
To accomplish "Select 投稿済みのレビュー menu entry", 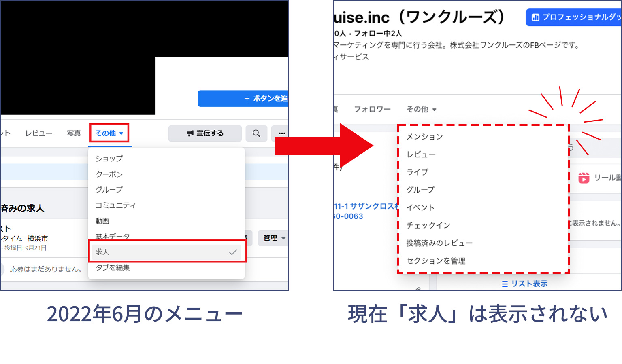I will tap(439, 243).
